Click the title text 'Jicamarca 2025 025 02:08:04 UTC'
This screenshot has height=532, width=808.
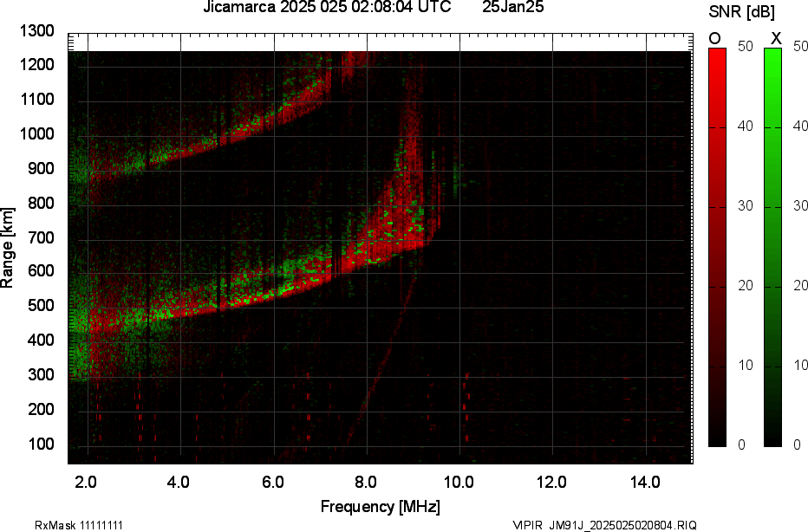327,7
